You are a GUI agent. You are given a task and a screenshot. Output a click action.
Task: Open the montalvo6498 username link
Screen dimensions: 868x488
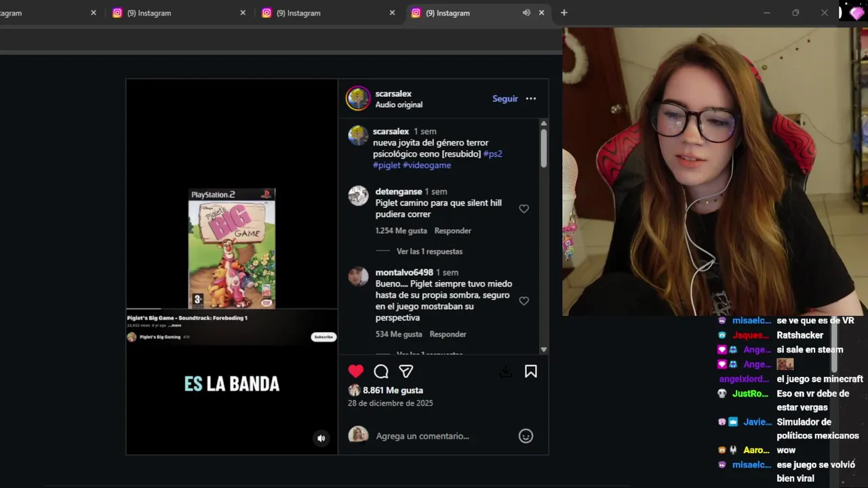pos(404,272)
